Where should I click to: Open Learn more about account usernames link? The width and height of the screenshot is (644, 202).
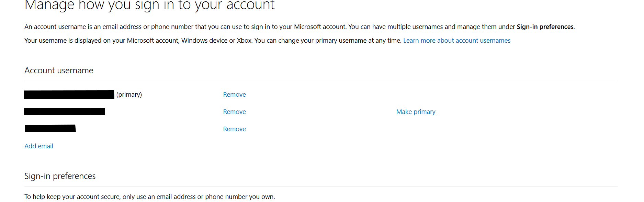456,41
